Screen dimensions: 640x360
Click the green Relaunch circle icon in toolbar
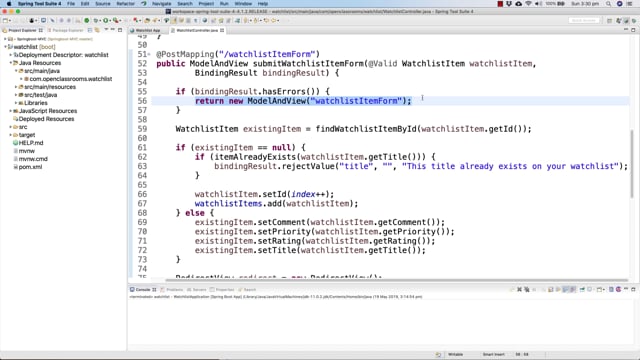(87, 20)
